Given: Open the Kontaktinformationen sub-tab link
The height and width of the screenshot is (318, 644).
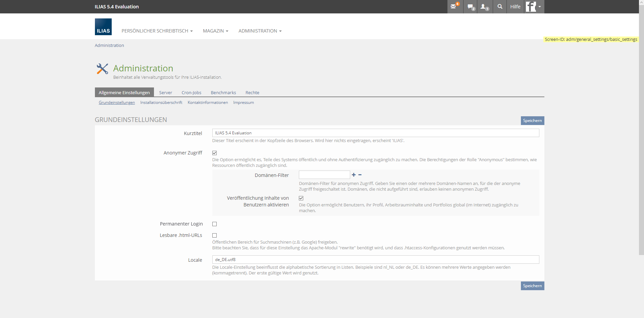Looking at the screenshot, I should click(x=208, y=103).
